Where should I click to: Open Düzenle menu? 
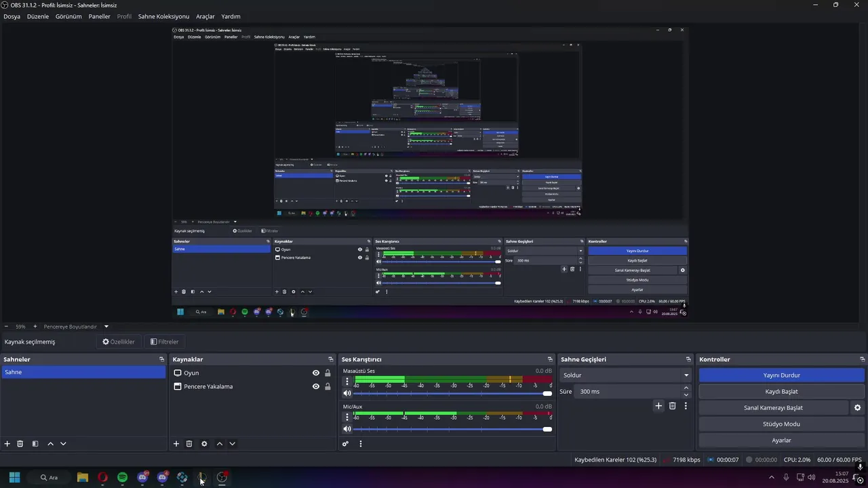point(38,16)
